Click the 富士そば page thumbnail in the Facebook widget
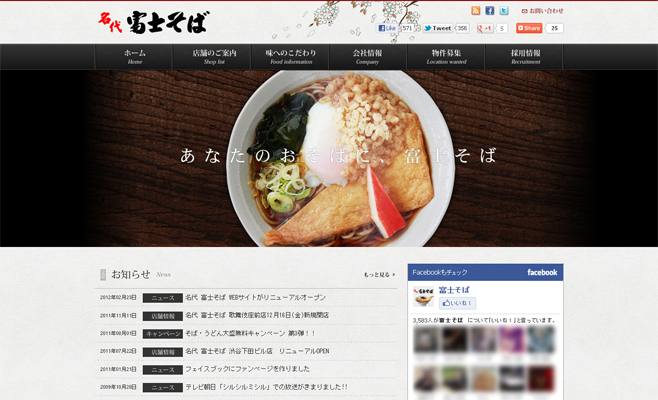Viewport: 658px width, 400px height. 423,296
